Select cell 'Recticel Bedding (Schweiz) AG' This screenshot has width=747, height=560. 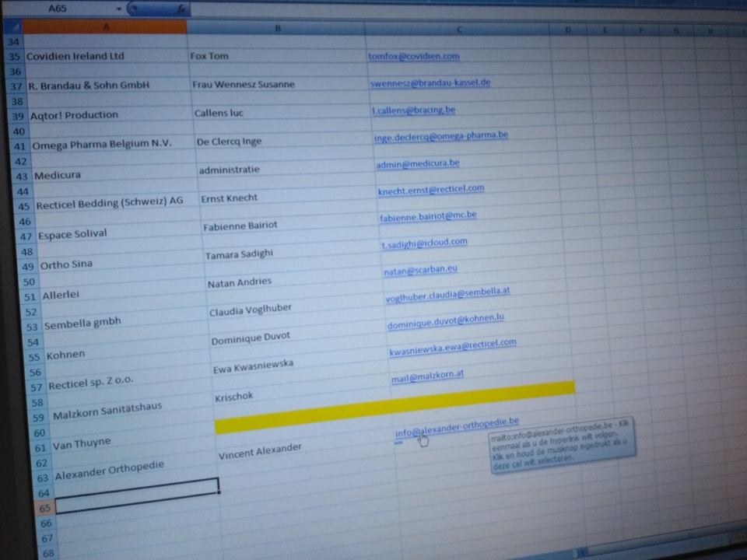110,203
